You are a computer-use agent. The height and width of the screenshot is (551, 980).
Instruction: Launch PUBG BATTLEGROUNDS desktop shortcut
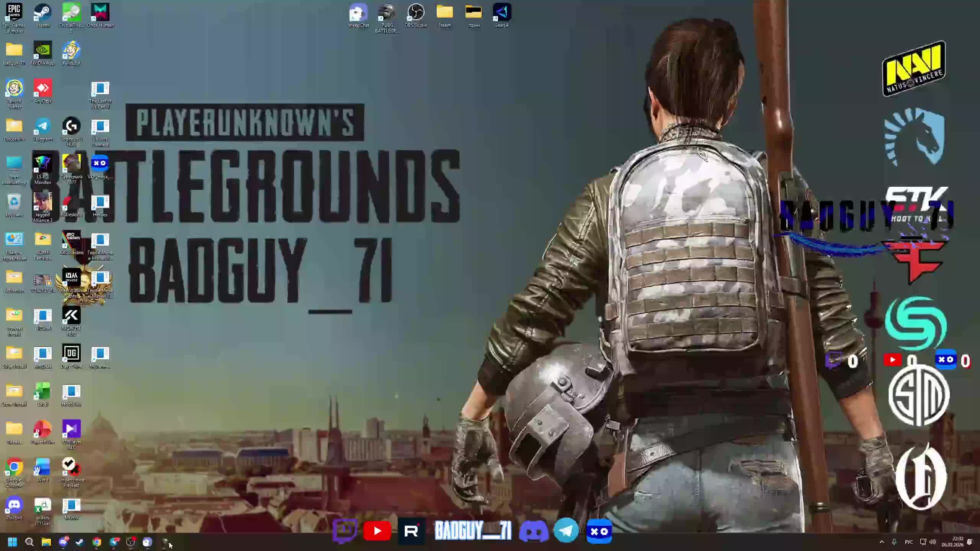[387, 13]
